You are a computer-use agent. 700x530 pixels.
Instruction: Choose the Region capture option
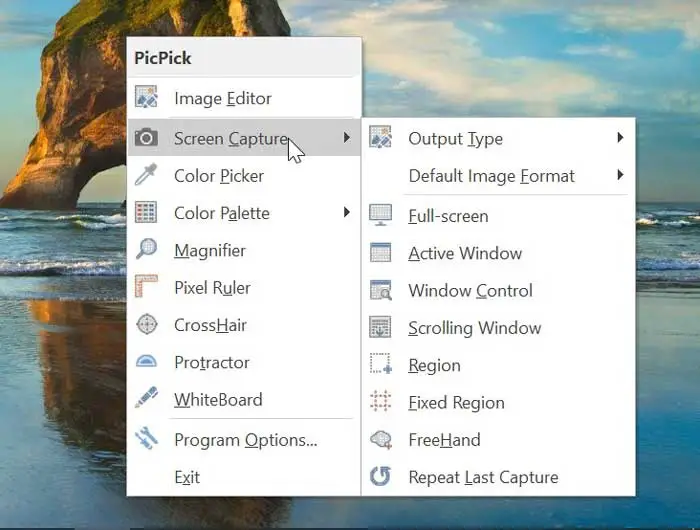(x=434, y=366)
